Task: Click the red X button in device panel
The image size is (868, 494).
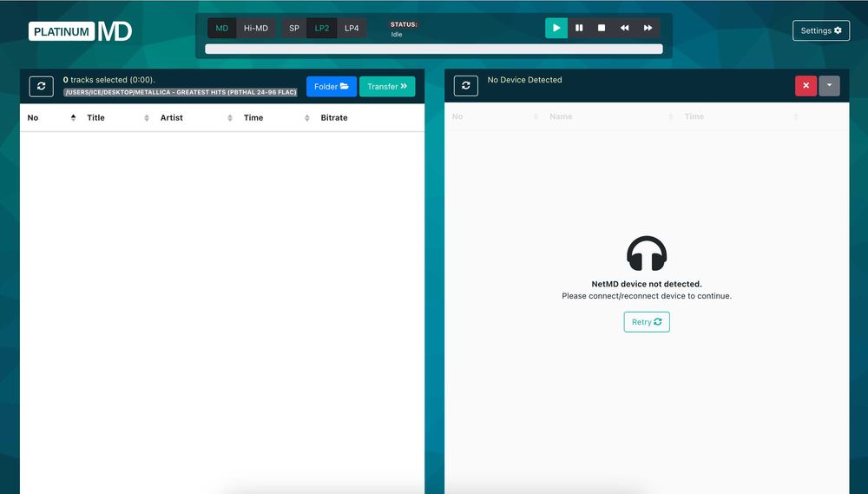Action: 806,86
